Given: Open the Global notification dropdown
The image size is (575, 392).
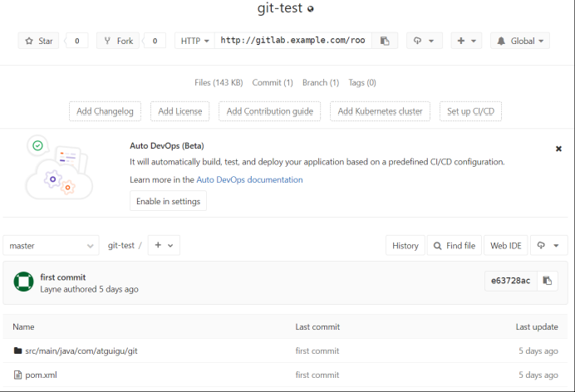Looking at the screenshot, I should [x=520, y=41].
